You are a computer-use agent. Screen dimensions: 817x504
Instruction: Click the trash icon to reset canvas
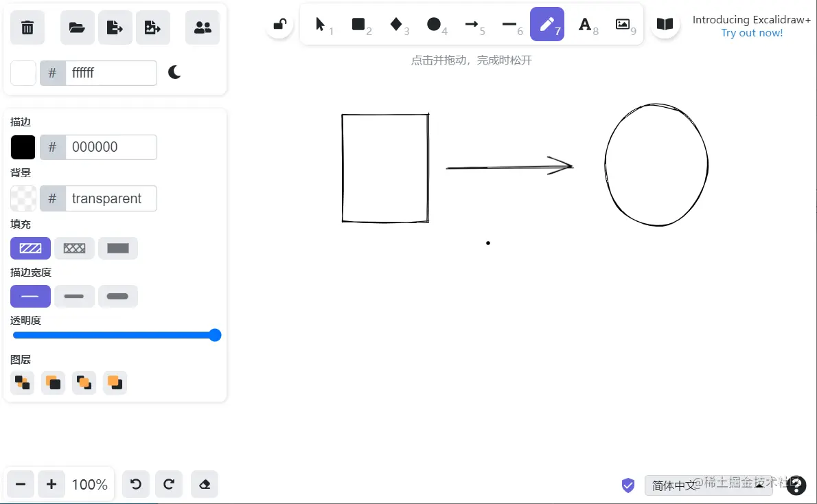click(x=27, y=27)
